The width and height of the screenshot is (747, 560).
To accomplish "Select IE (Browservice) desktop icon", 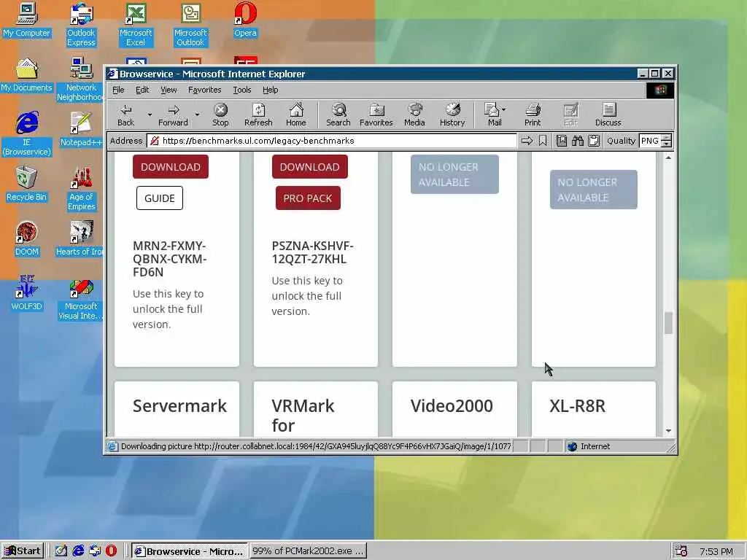I will (x=27, y=134).
